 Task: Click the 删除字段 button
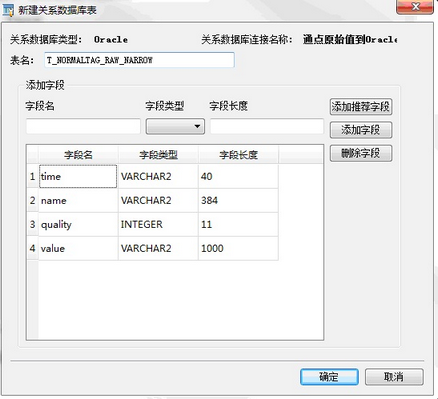pos(361,153)
